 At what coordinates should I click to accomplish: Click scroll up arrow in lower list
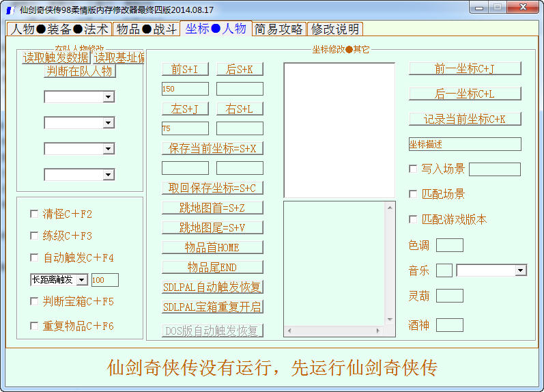coord(390,208)
